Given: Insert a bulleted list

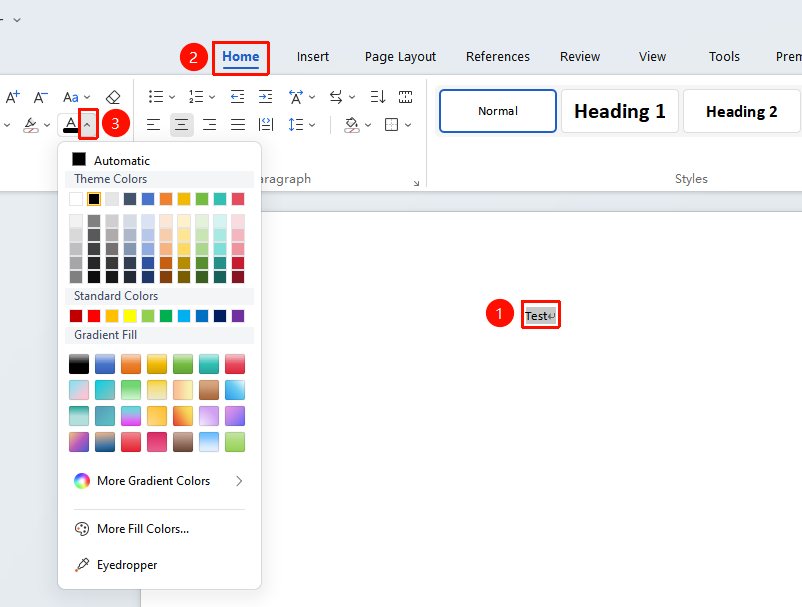Looking at the screenshot, I should (x=155, y=97).
